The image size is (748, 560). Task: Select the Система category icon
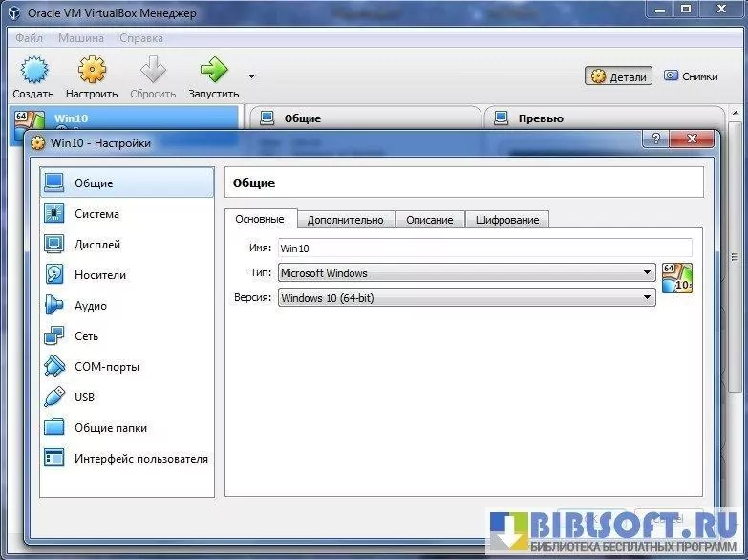tap(54, 214)
